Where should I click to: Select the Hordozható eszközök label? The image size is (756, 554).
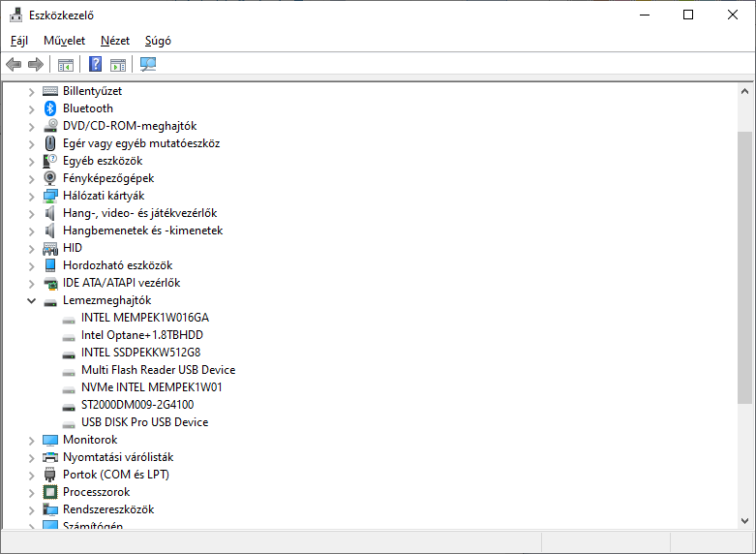pos(118,265)
